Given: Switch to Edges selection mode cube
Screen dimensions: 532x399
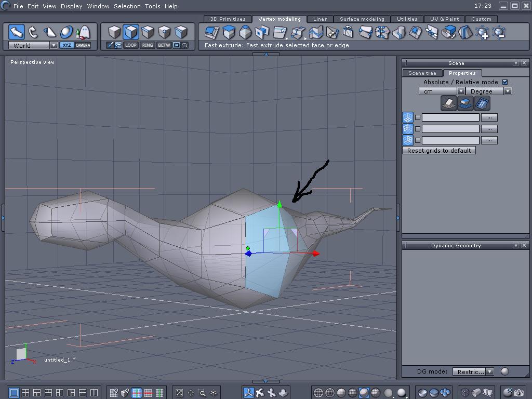Looking at the screenshot, I should [148, 32].
